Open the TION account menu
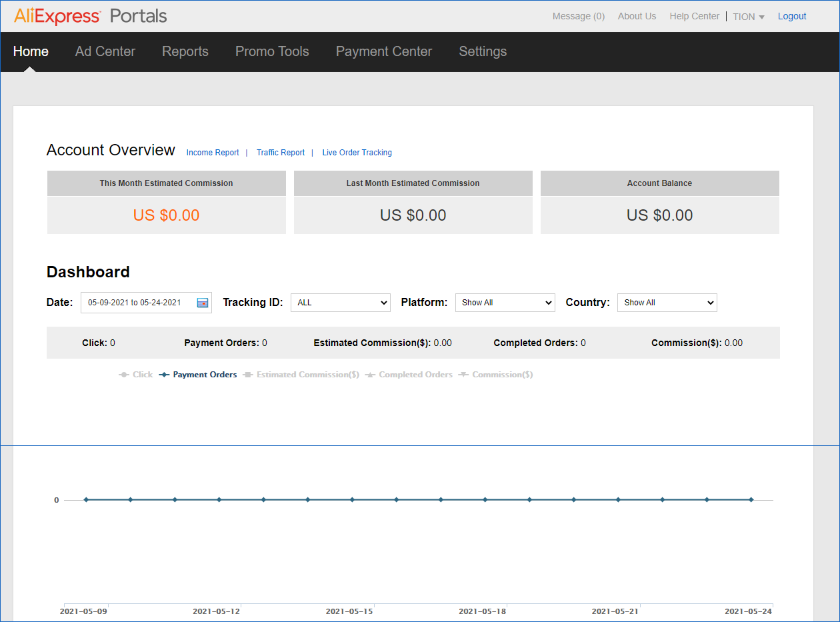This screenshot has width=840, height=622. [x=749, y=17]
